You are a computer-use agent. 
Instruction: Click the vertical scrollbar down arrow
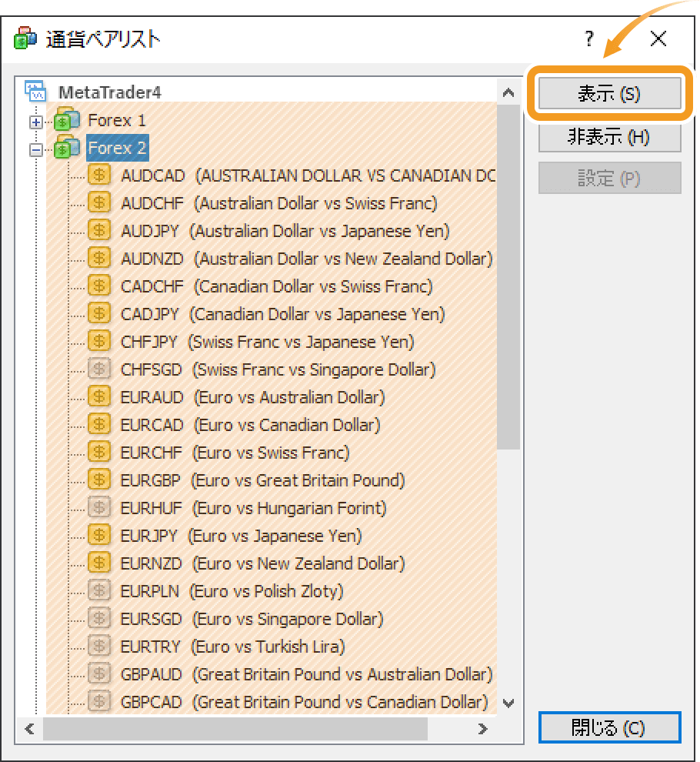(x=508, y=703)
